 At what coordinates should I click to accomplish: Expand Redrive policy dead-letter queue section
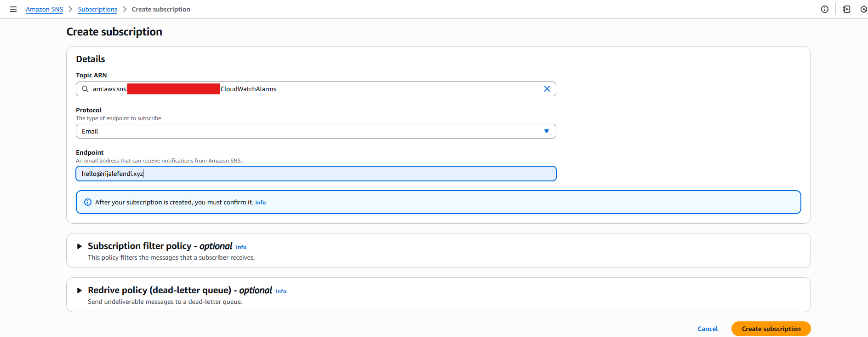click(80, 291)
